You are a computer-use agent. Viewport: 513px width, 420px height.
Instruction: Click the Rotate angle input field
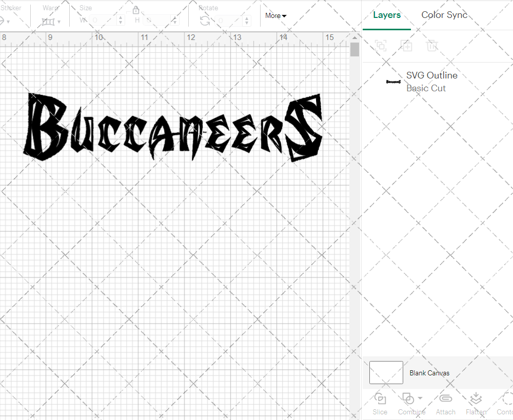pyautogui.click(x=228, y=21)
